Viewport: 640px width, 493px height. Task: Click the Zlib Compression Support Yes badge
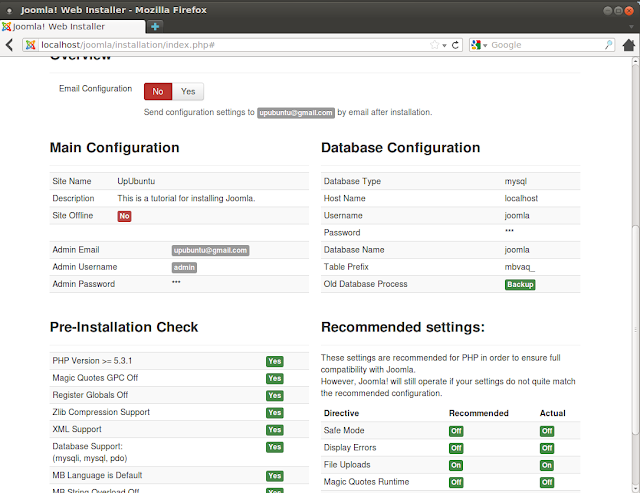[275, 413]
